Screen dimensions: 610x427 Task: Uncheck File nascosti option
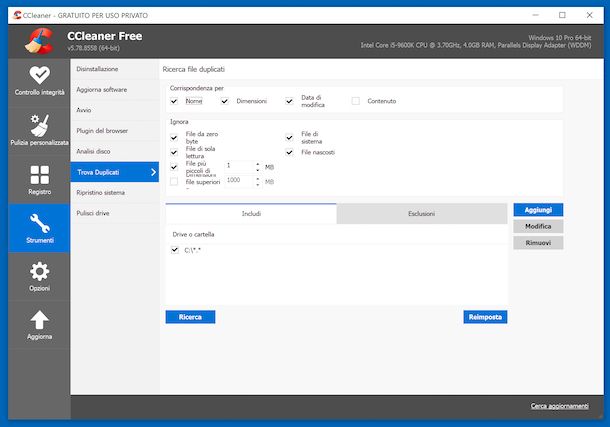click(x=290, y=152)
